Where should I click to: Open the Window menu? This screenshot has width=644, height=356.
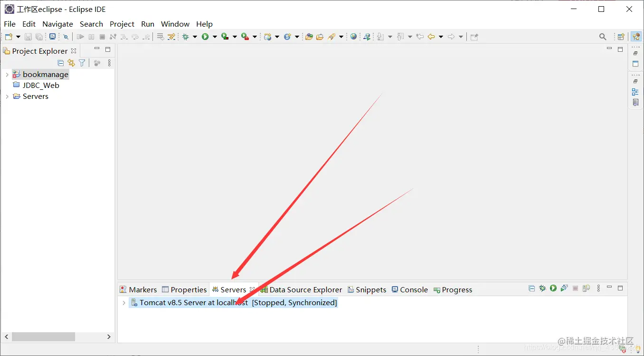coord(175,24)
